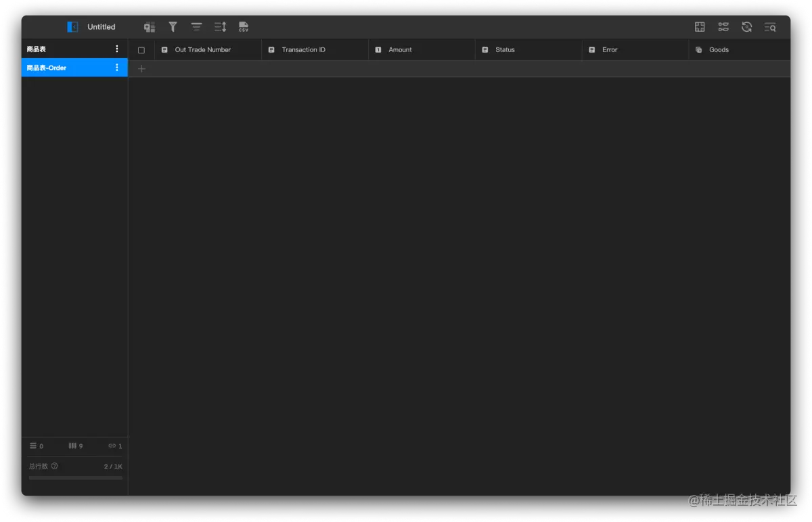Tick the select-all rows checkbox
This screenshot has width=812, height=522.
tap(141, 50)
